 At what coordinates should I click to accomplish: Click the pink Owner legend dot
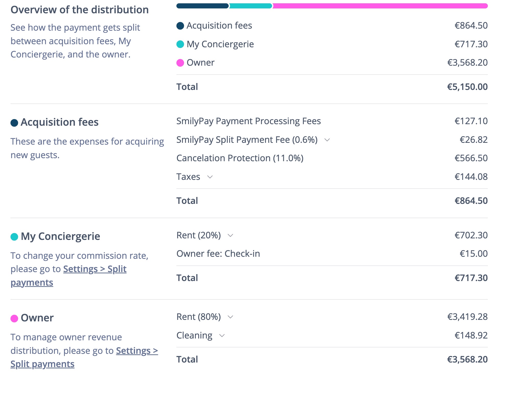click(180, 63)
